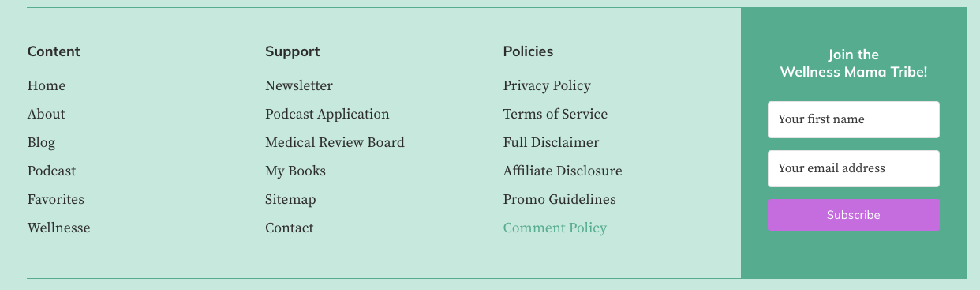The image size is (980, 290).
Task: Open the Sitemap link
Action: click(x=290, y=200)
